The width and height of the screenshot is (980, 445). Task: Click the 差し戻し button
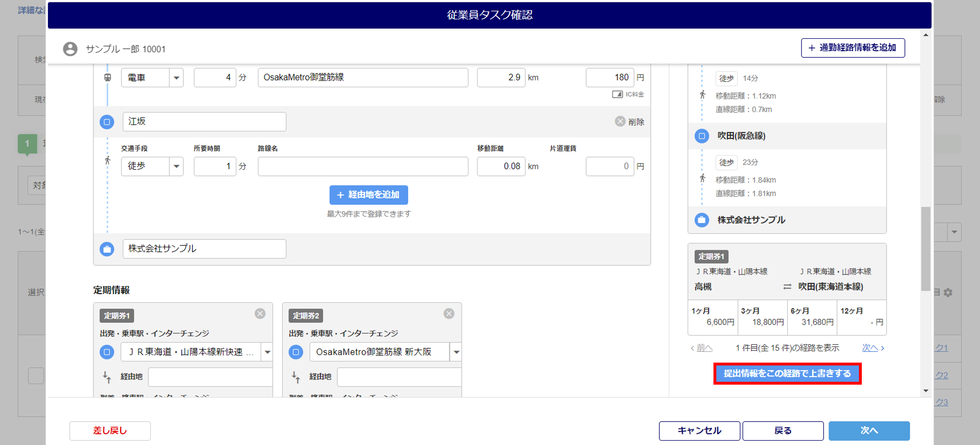pos(110,431)
